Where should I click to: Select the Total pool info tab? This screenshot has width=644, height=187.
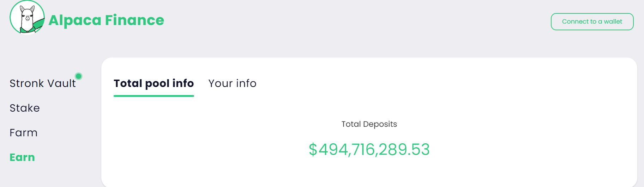pos(154,83)
